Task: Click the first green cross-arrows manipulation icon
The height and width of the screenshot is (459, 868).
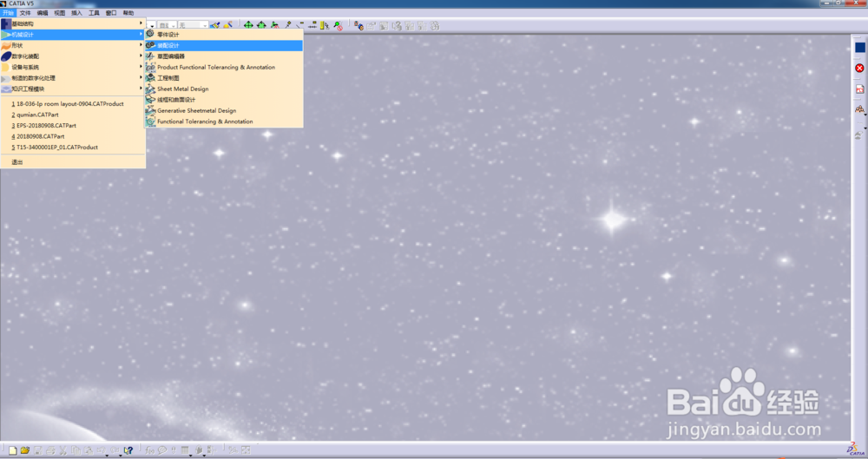Action: point(248,25)
